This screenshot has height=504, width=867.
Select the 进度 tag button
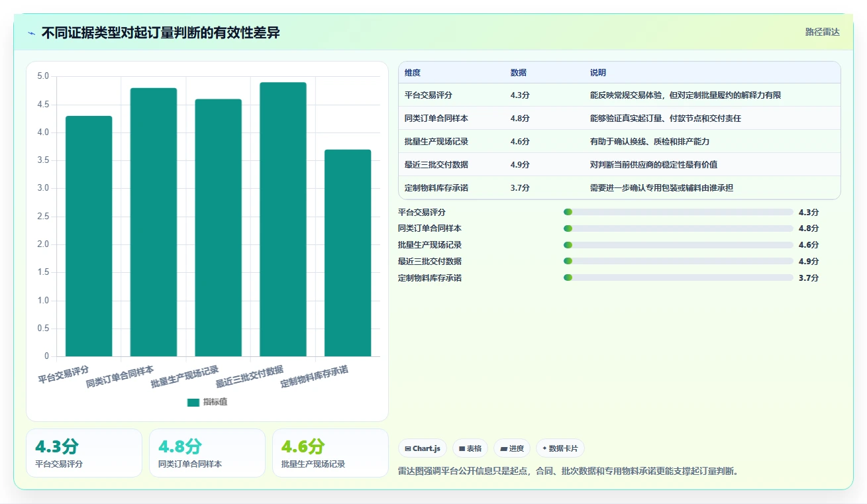pyautogui.click(x=512, y=448)
